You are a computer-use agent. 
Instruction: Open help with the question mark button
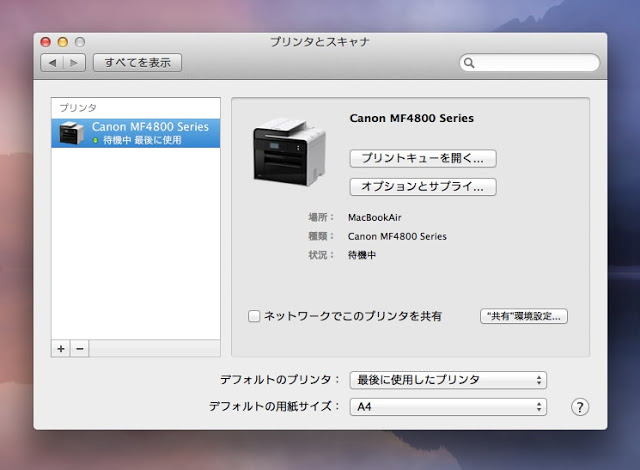pos(580,407)
